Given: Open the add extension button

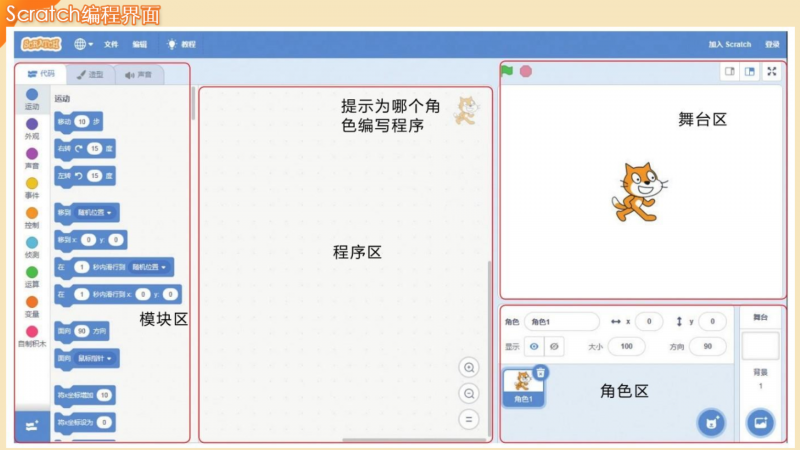Looking at the screenshot, I should tap(32, 426).
